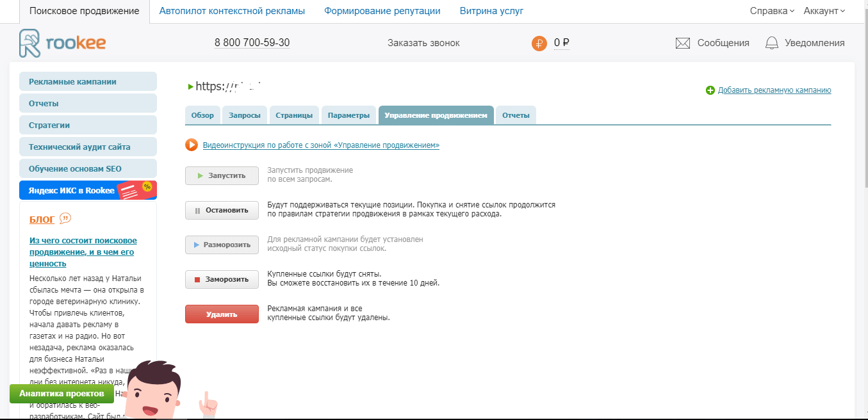868x420 pixels.
Task: Open the blog article about поисковое продвижение
Action: coord(83,252)
